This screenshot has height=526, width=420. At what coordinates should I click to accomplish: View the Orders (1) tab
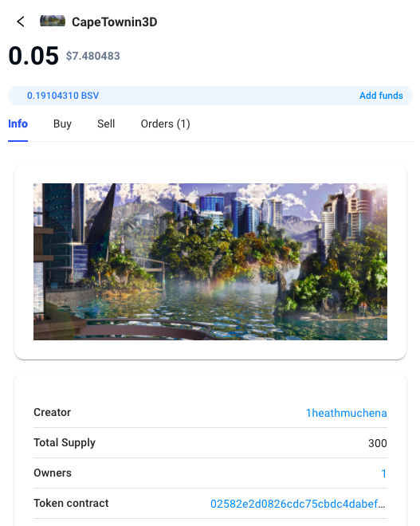click(166, 124)
